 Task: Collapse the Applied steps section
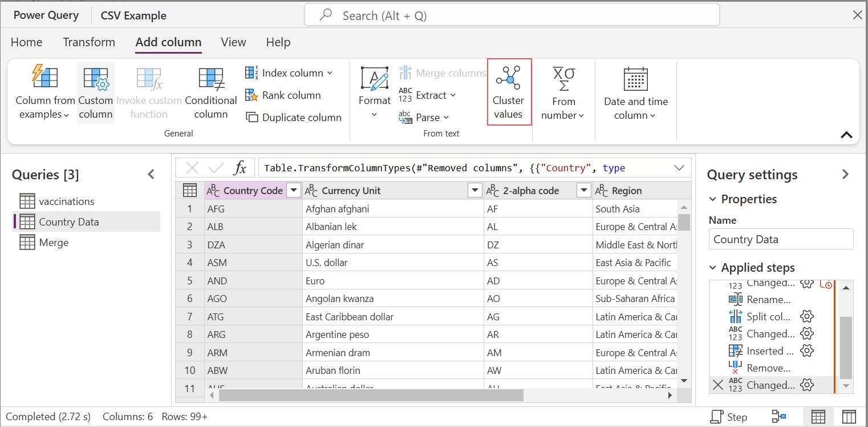pos(713,268)
